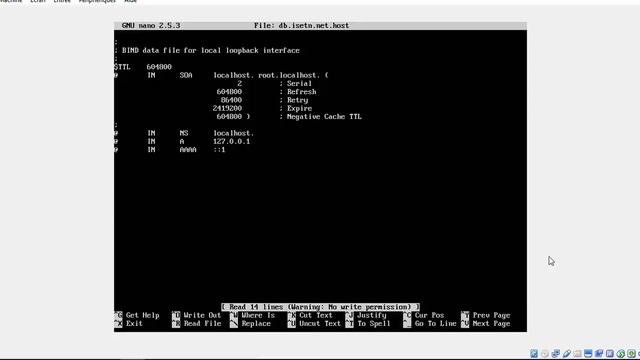The width and height of the screenshot is (640, 360).
Task: Click the Get Help shortcut label
Action: click(x=142, y=315)
